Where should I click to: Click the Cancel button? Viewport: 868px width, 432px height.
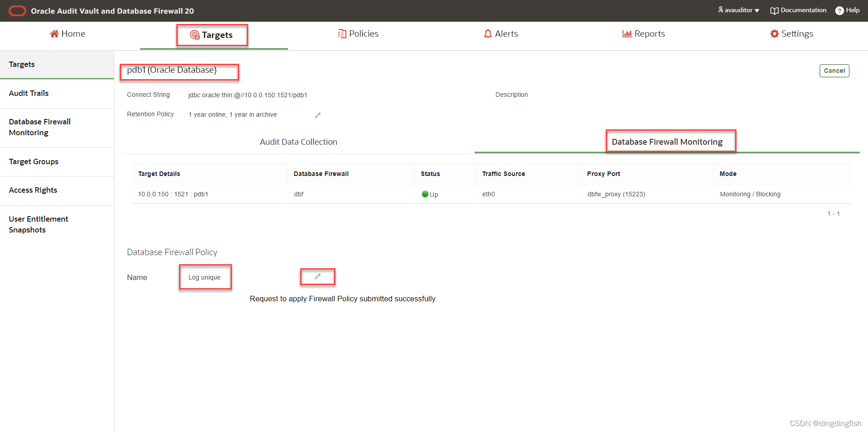(835, 71)
